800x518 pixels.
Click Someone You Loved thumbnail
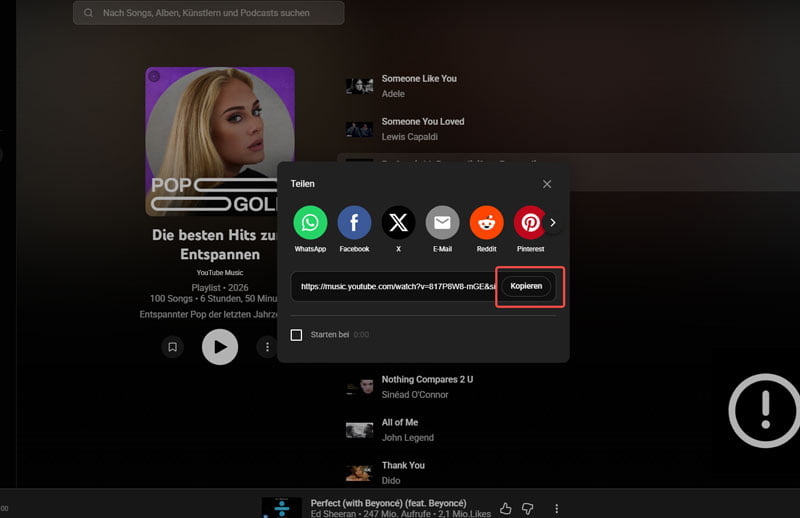click(x=360, y=129)
